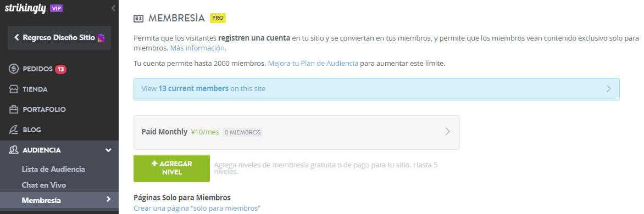Click the red 13 badge on Pedidos
644x214 pixels.
click(61, 69)
